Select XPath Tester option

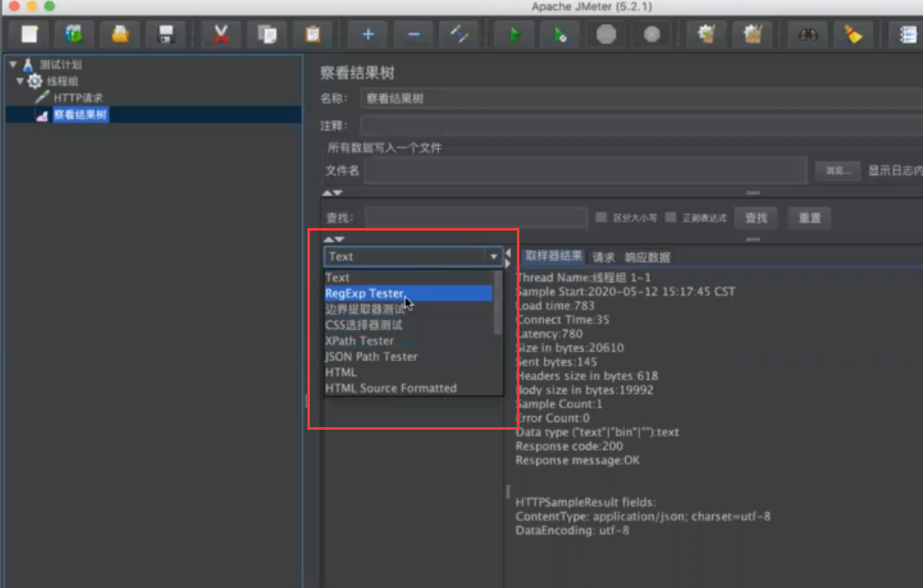(x=409, y=340)
